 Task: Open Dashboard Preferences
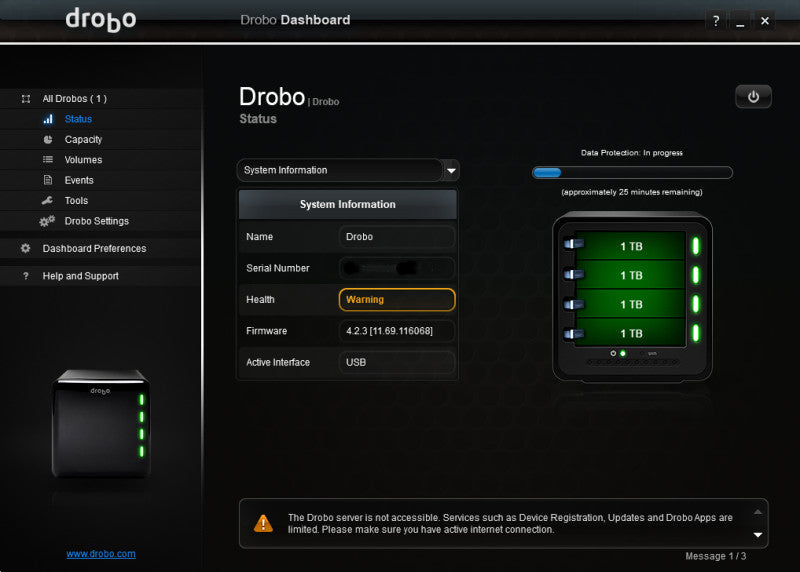click(94, 248)
